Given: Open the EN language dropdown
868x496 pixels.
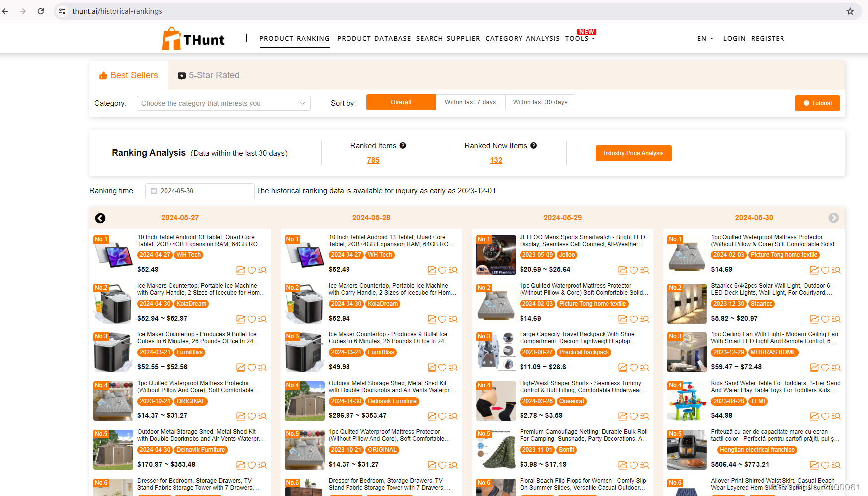Looking at the screenshot, I should coord(705,39).
